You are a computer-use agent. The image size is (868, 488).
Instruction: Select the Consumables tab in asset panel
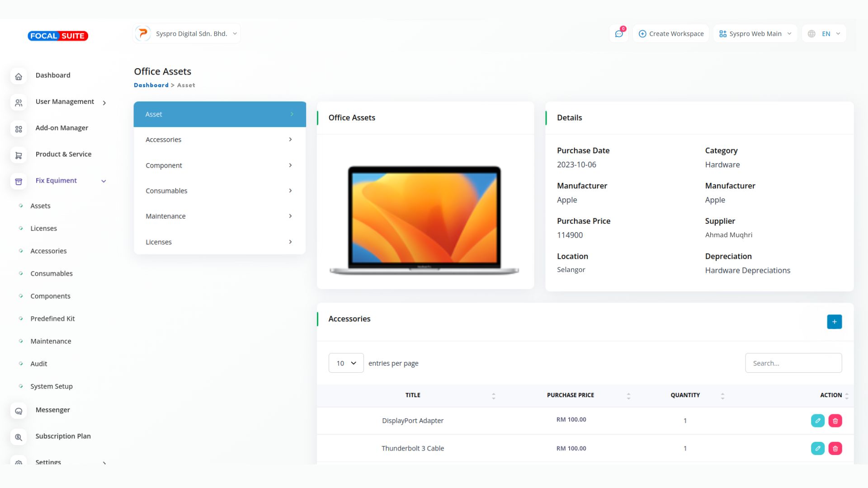pyautogui.click(x=219, y=191)
